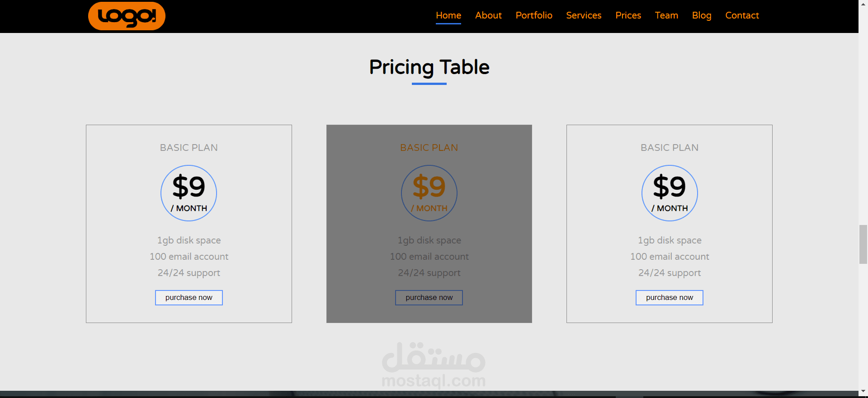The height and width of the screenshot is (398, 868).
Task: Click '100 email account' in the right card
Action: coord(670,257)
